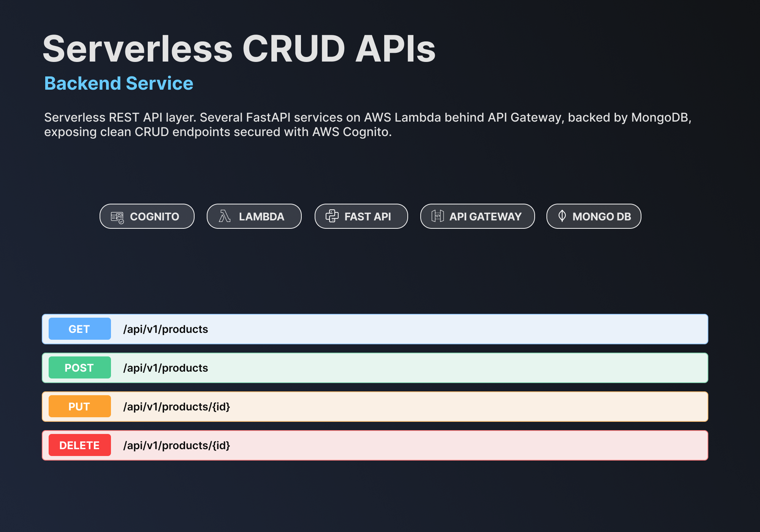Screen dimensions: 760x532
Task: Select the MONGO DB label
Action: pyautogui.click(x=602, y=217)
